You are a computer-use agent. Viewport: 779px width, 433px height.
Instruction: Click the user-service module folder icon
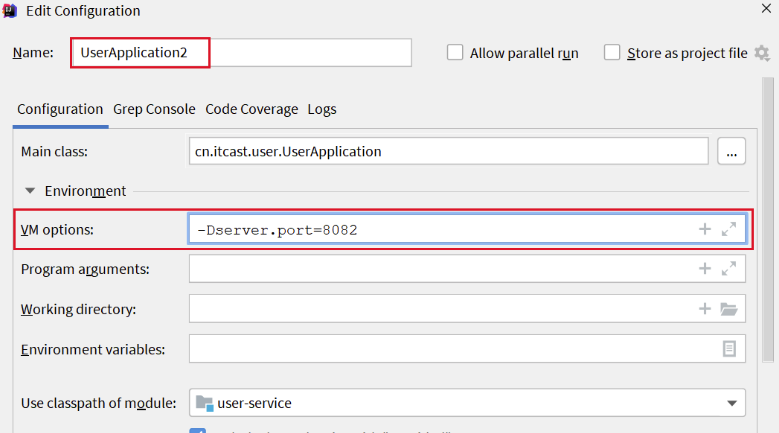(x=204, y=403)
